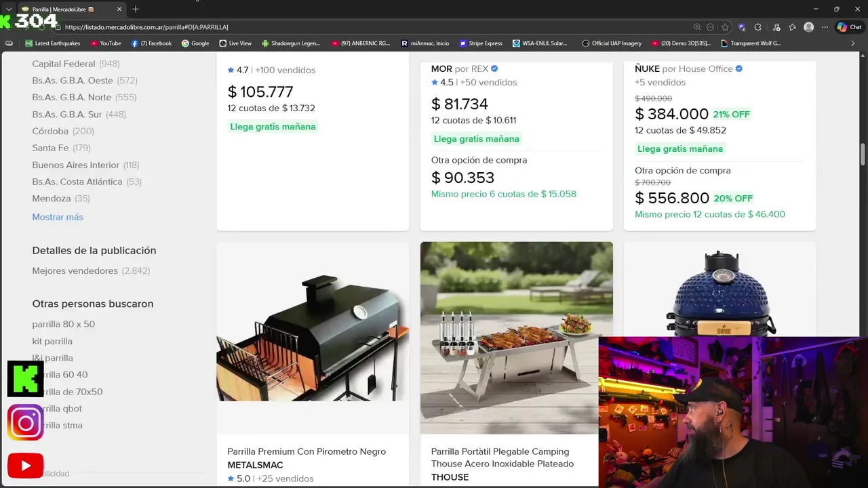
Task: Click the page vertical scrollbar thumb
Action: click(x=863, y=154)
